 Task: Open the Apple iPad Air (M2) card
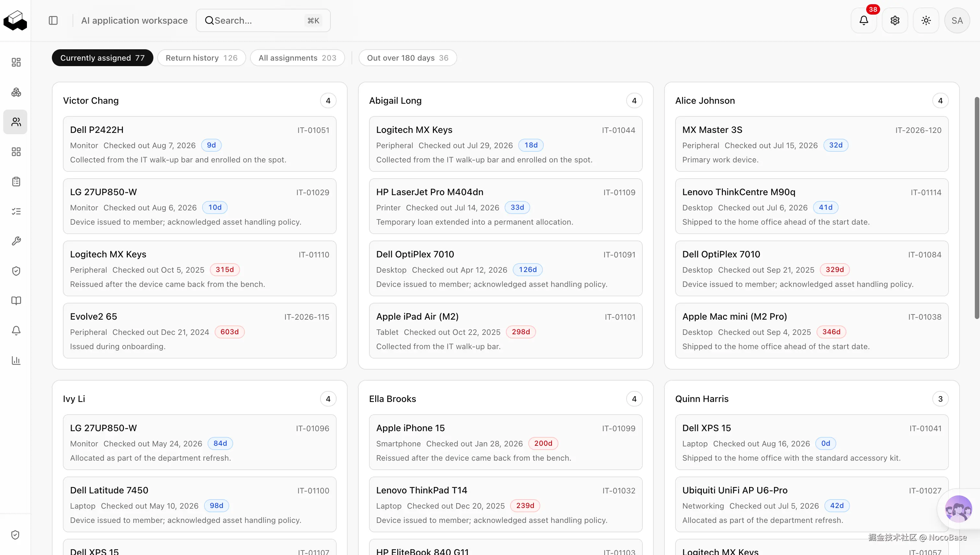pos(506,330)
